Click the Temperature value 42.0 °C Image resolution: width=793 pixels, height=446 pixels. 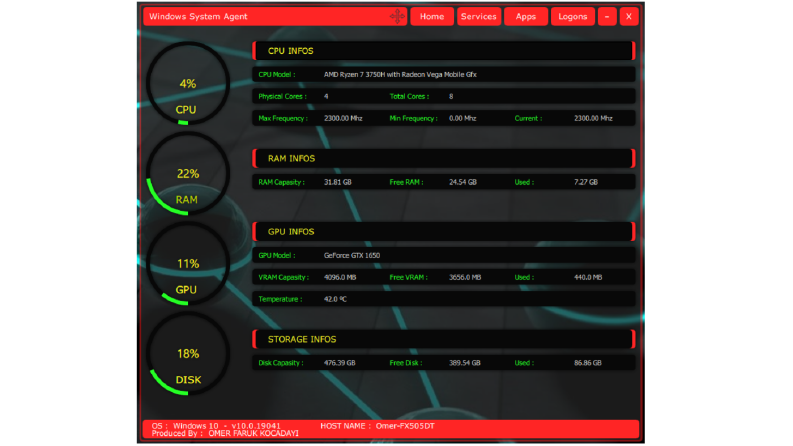[335, 299]
